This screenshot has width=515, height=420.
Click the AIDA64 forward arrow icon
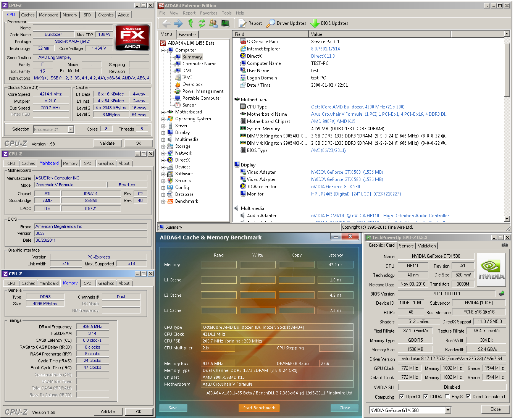tap(178, 23)
